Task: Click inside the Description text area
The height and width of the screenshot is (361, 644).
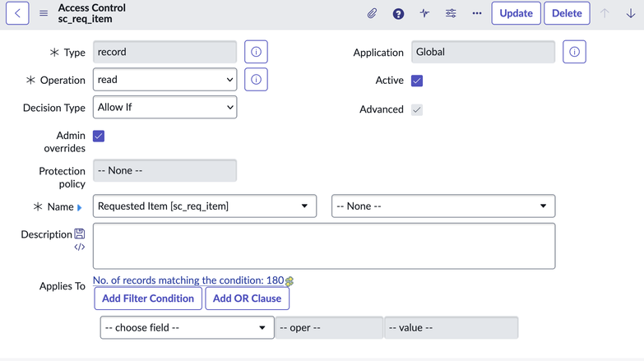Action: click(x=323, y=246)
